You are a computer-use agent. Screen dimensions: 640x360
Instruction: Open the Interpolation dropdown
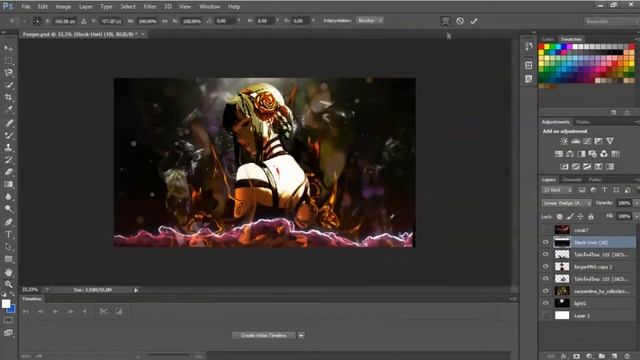pyautogui.click(x=369, y=20)
